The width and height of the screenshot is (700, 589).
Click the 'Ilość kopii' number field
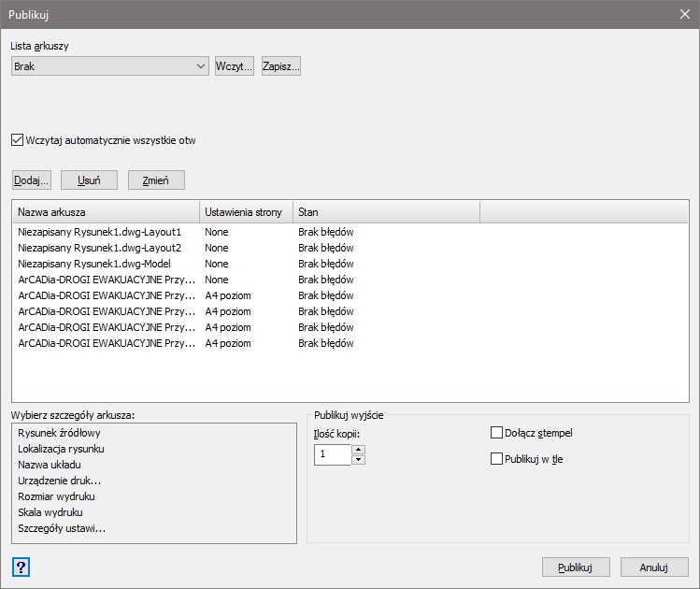(333, 454)
